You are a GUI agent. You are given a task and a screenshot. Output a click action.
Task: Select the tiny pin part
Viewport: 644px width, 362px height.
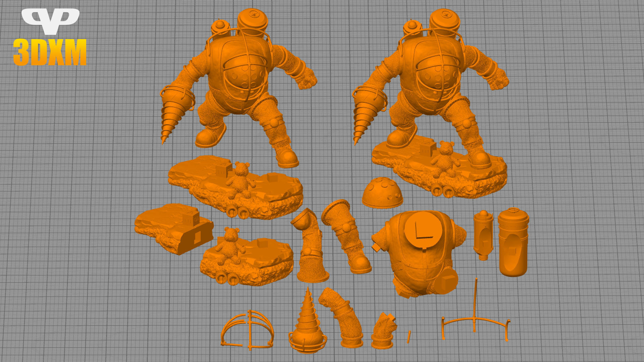point(409,337)
